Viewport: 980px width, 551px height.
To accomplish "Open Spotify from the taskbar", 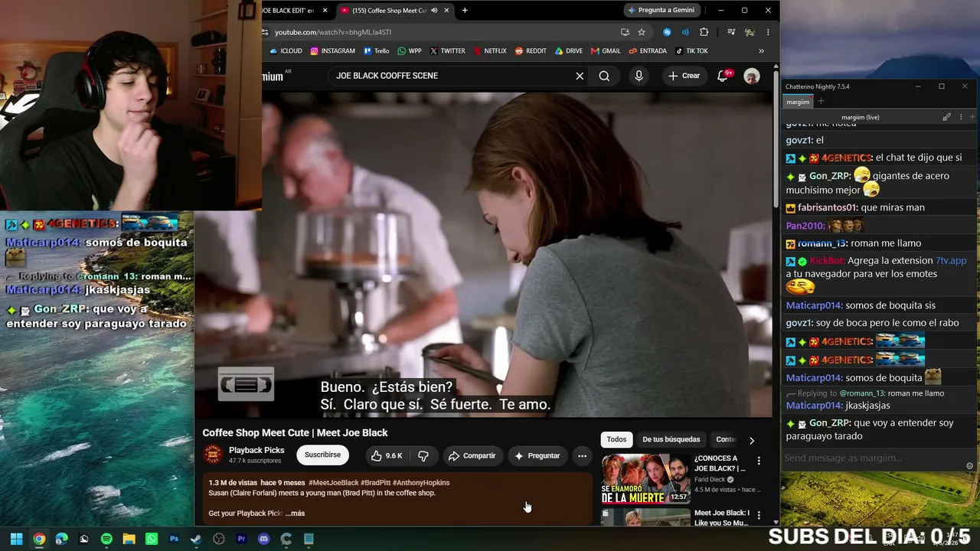I will tap(106, 539).
